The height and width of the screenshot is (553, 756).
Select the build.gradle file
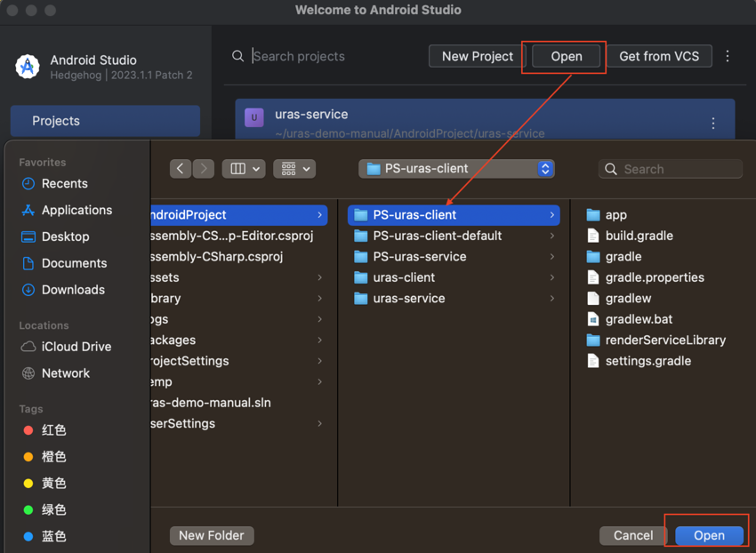(x=639, y=236)
